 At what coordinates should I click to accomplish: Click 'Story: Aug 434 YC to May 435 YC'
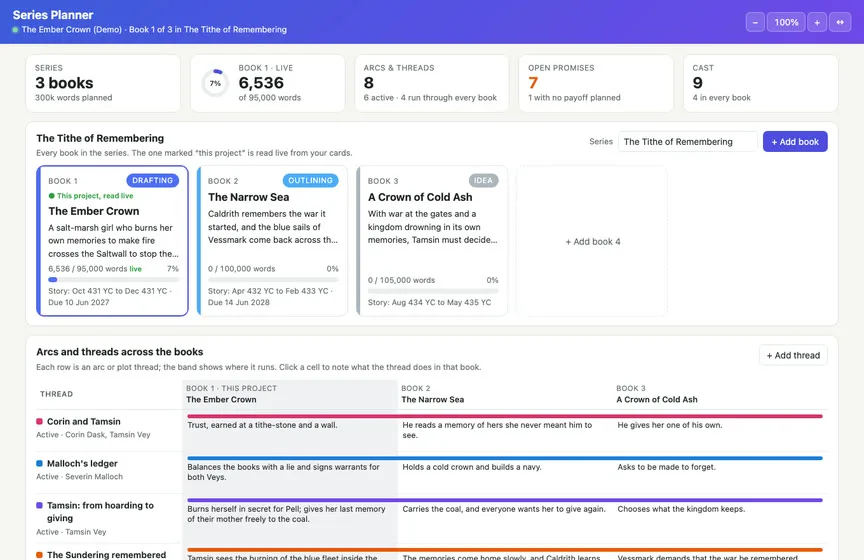point(429,302)
